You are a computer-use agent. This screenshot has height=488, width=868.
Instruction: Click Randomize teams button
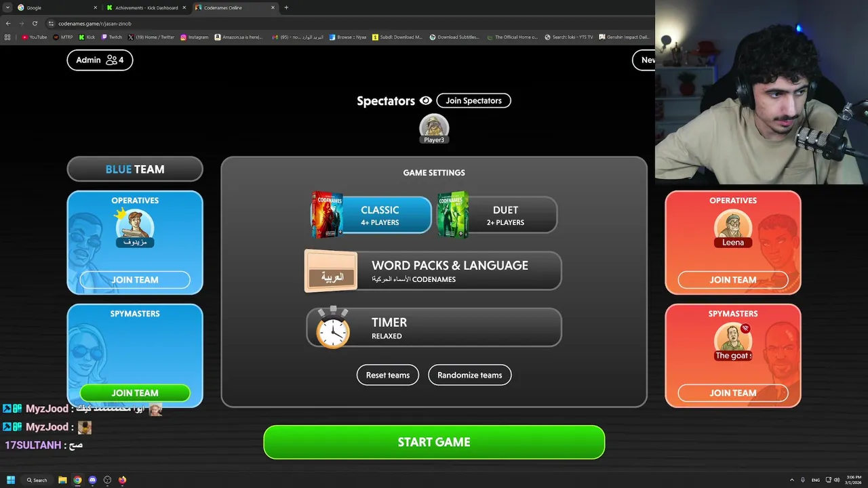pyautogui.click(x=470, y=375)
